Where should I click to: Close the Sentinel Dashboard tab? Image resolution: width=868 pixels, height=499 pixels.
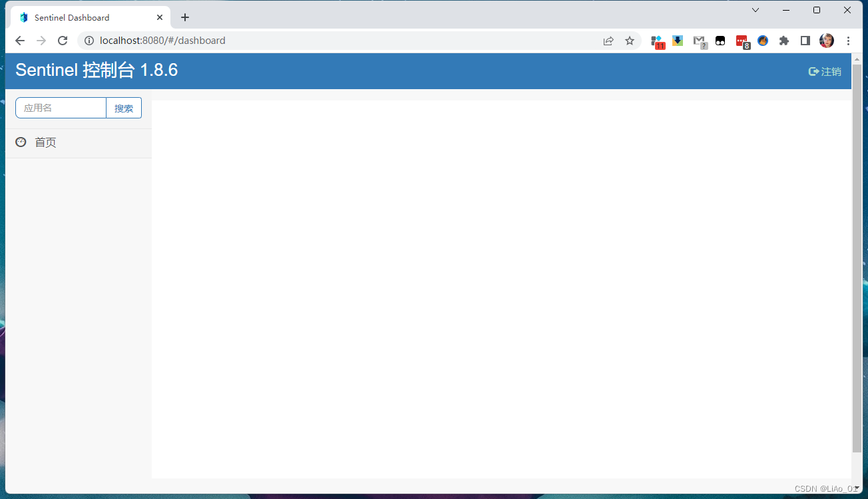point(160,17)
